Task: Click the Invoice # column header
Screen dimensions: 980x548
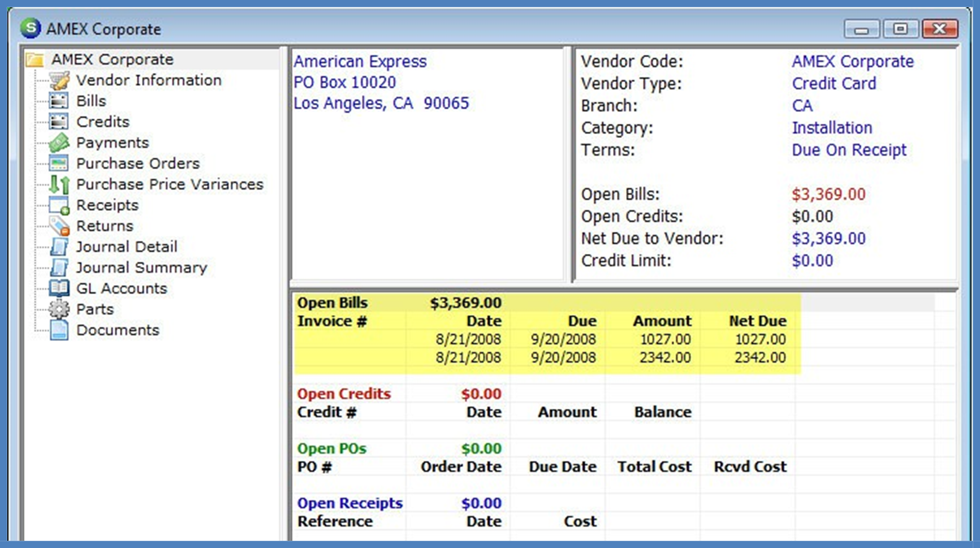Action: 332,321
